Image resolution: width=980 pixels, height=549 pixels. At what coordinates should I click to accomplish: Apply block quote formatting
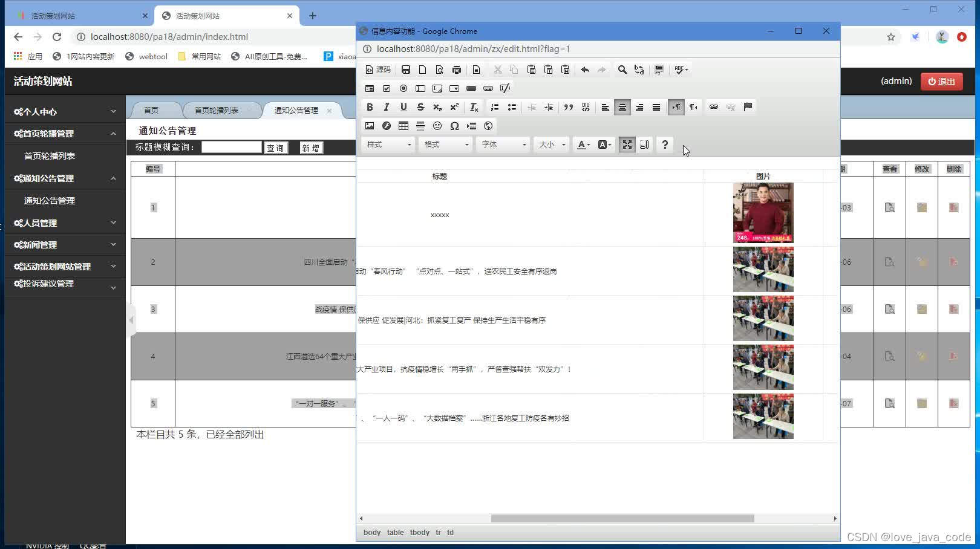[x=569, y=107]
